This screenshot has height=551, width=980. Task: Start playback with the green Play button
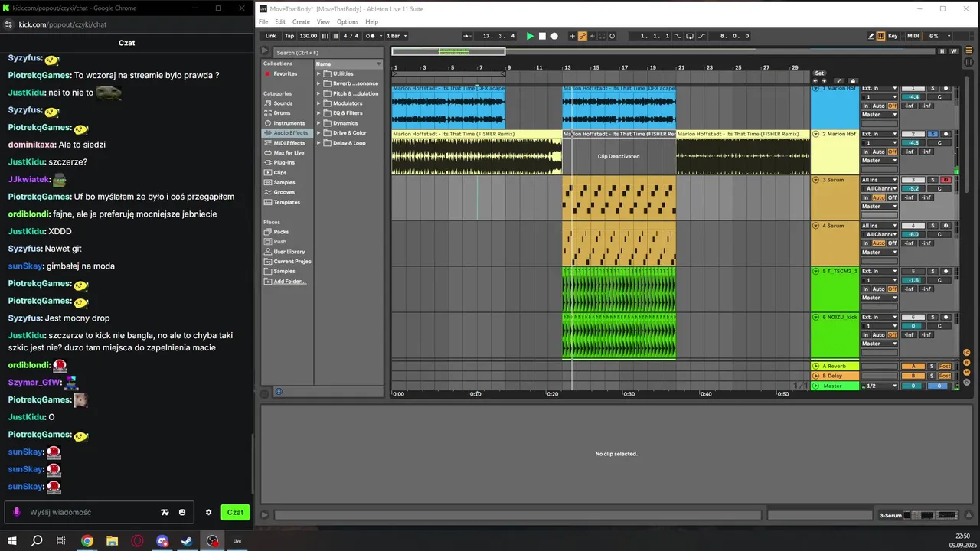click(530, 36)
